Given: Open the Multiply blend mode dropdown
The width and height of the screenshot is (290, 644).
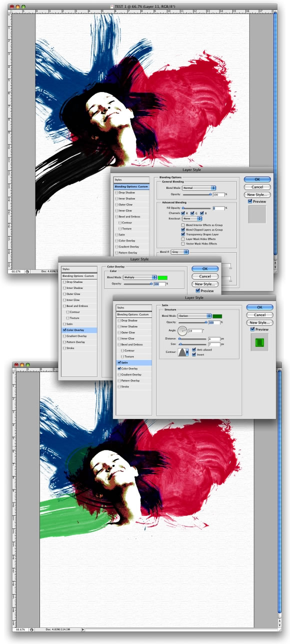Looking at the screenshot, I should [x=140, y=277].
